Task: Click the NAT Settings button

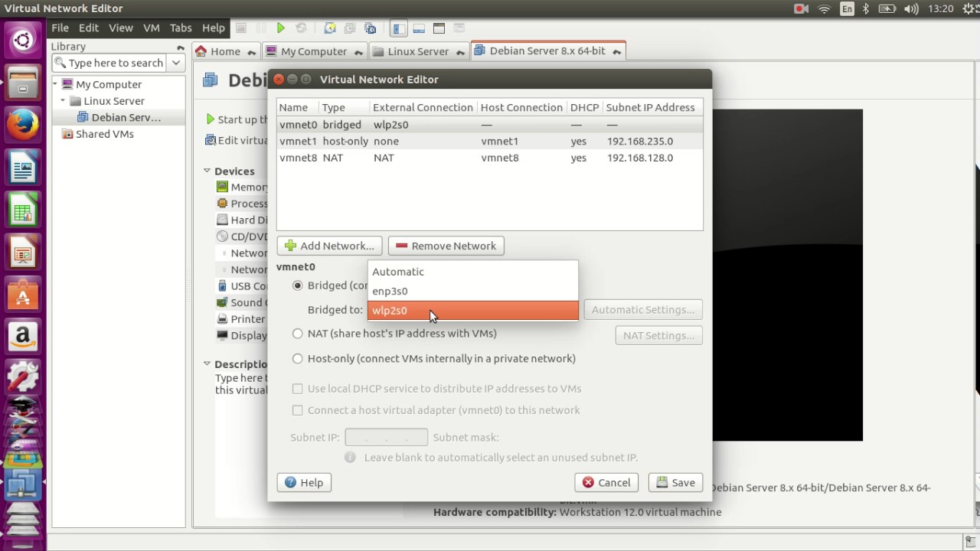Action: (x=658, y=335)
